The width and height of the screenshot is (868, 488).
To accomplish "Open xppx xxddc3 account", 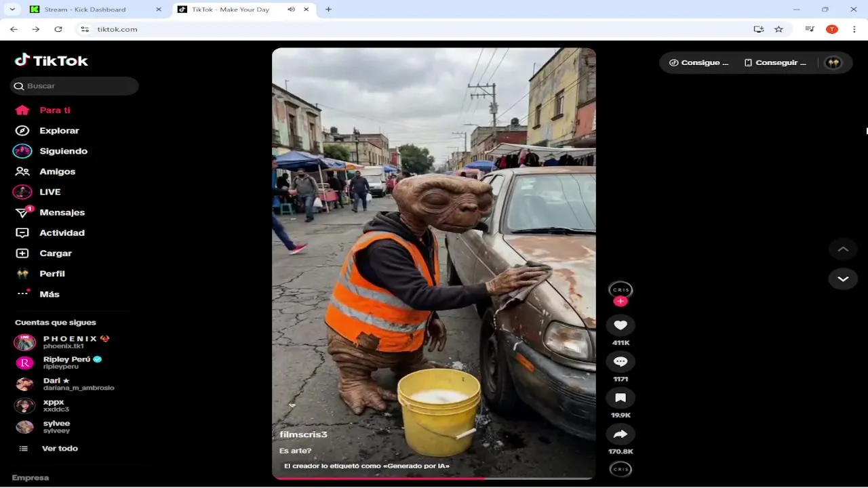I will (42, 405).
